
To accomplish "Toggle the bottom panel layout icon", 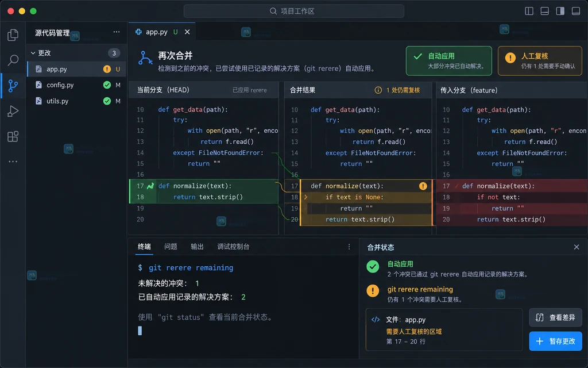I will click(x=544, y=11).
